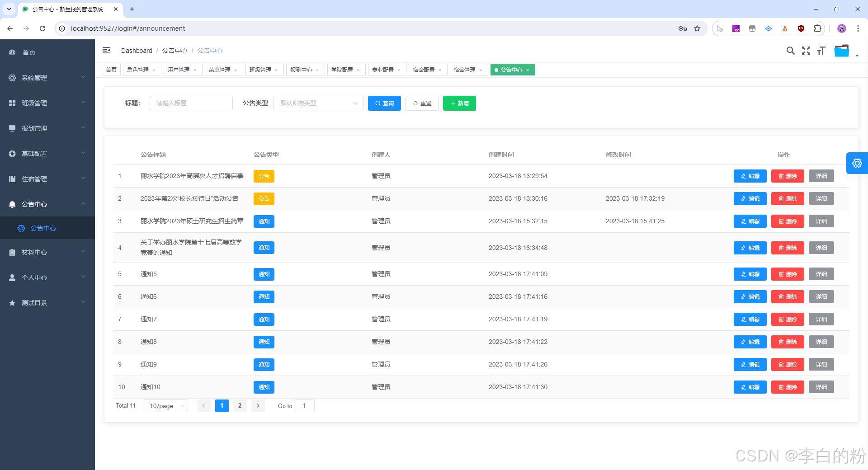Bookmark page with the star icon
Image resolution: width=868 pixels, height=470 pixels.
click(x=697, y=28)
